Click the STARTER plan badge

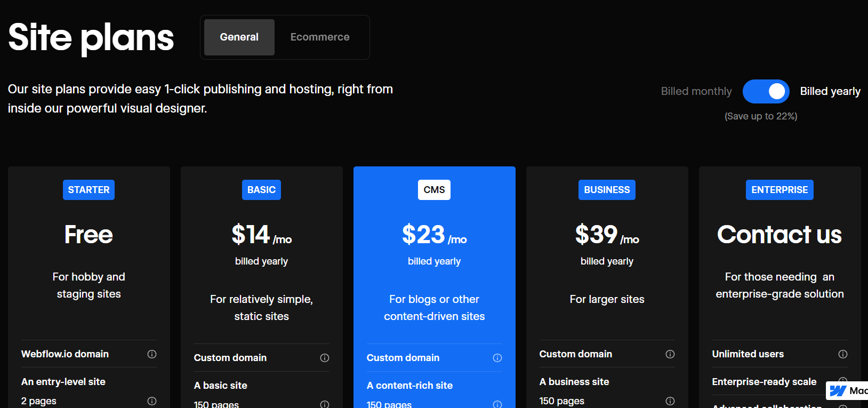89,190
